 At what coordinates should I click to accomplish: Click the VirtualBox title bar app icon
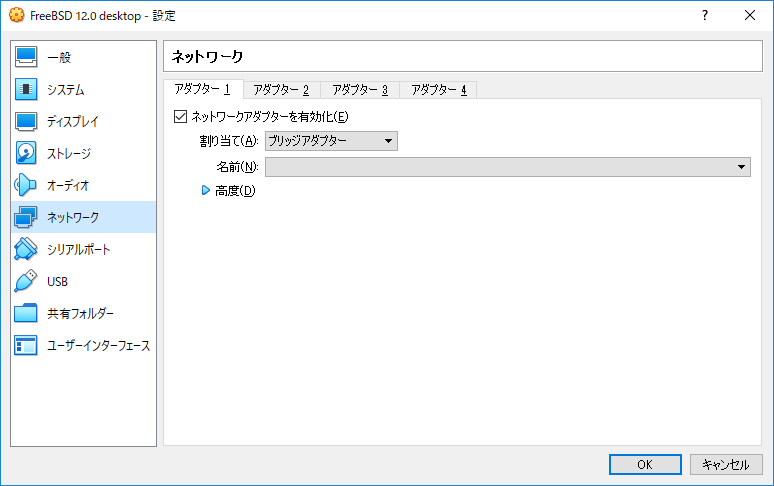(x=16, y=15)
